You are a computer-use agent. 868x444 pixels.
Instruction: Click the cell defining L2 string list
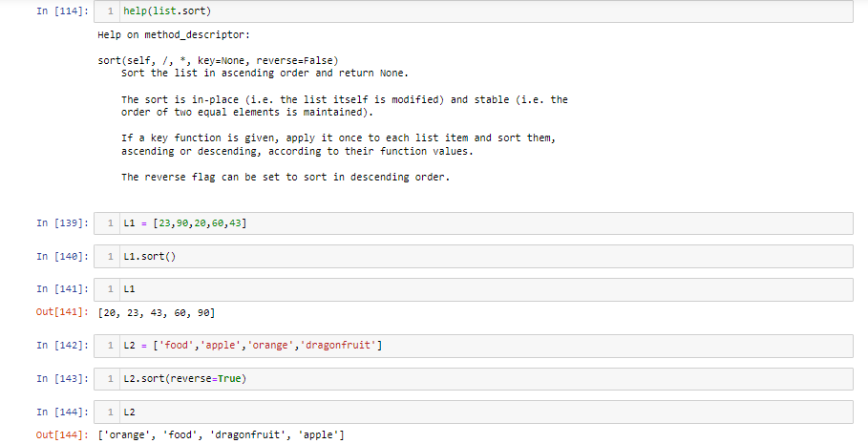click(474, 346)
